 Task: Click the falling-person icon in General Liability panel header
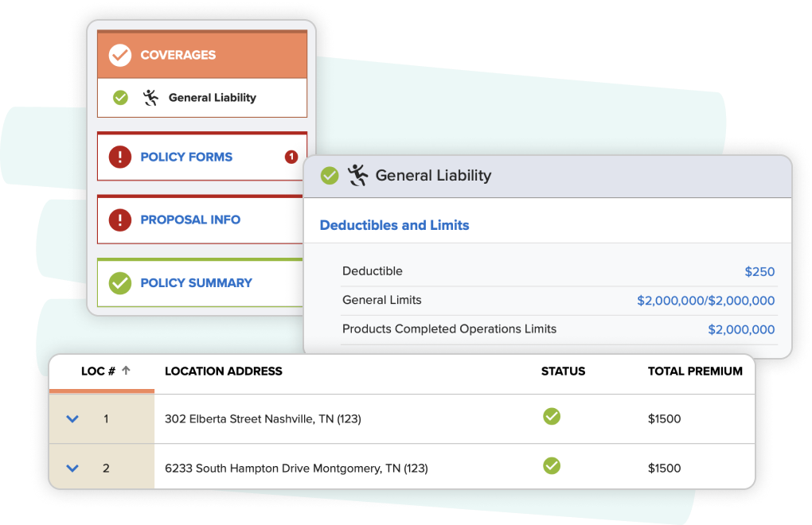pos(357,175)
